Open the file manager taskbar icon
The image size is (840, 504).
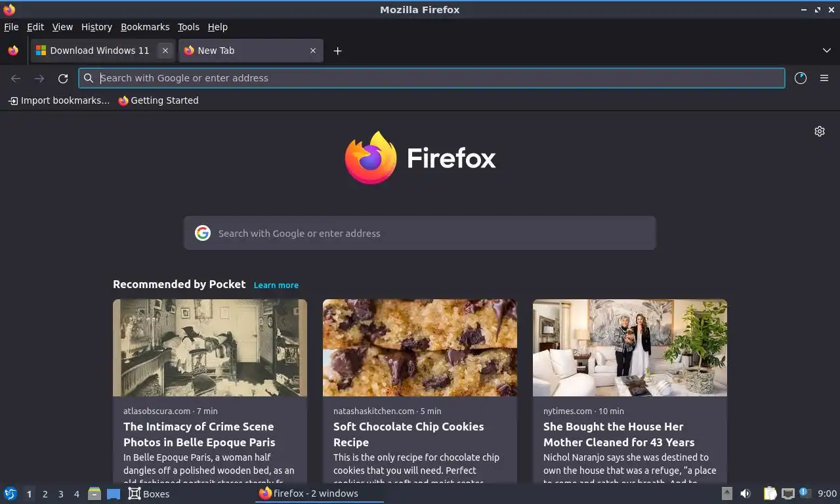pyautogui.click(x=94, y=493)
